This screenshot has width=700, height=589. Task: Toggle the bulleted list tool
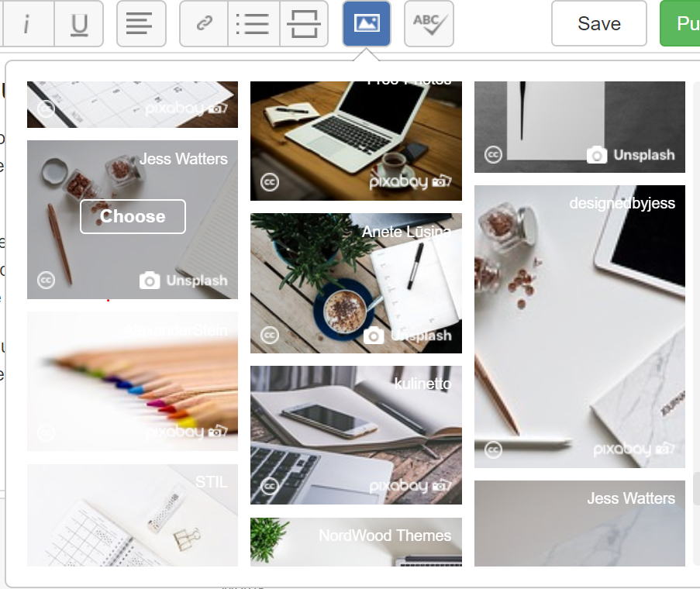253,24
